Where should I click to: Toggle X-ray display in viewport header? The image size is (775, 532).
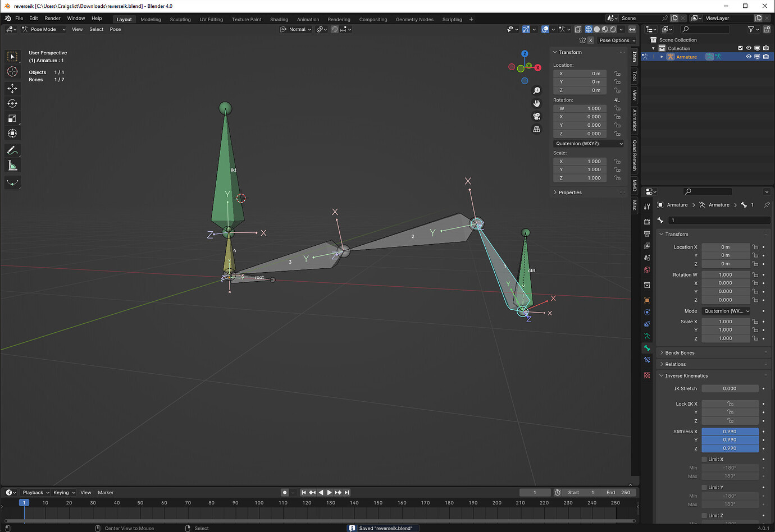pos(578,29)
